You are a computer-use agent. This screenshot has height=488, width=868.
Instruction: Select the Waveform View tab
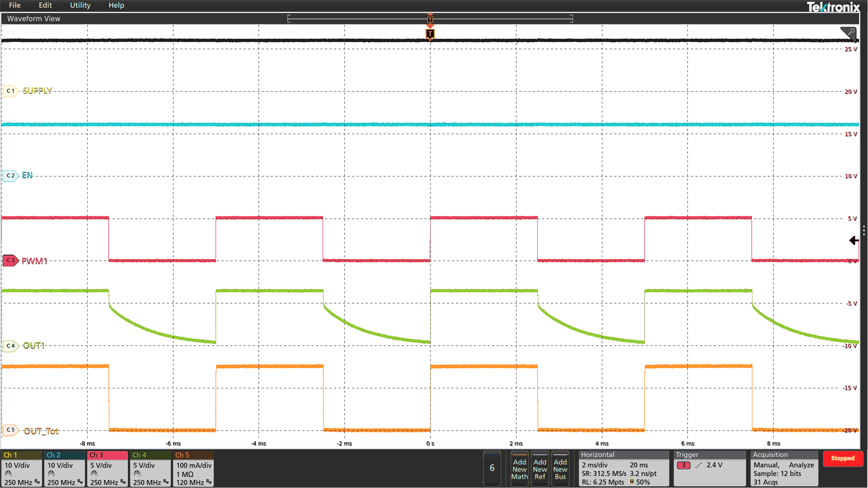pos(33,18)
